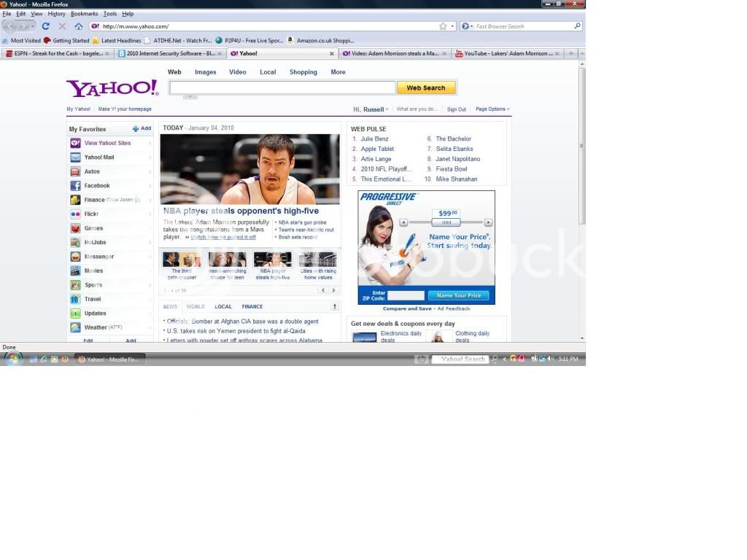Click the Progressive price slider left arrow
747x560 pixels.
coord(403,222)
